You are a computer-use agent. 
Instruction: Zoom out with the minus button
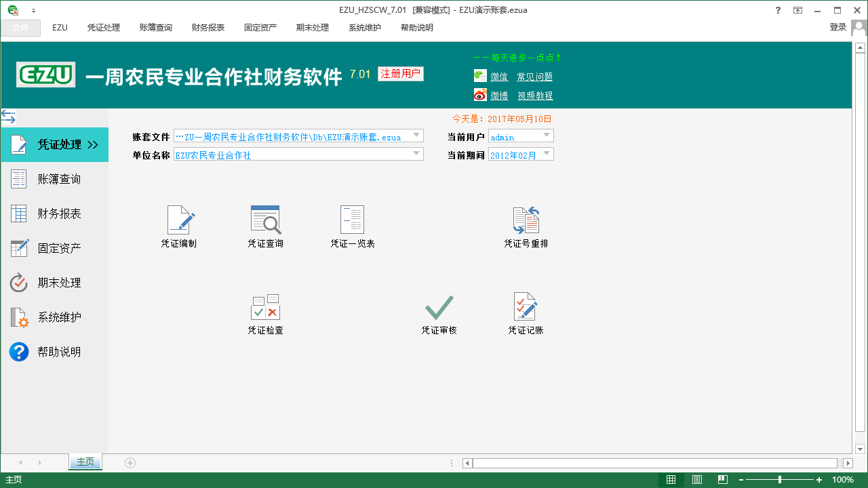(x=741, y=480)
